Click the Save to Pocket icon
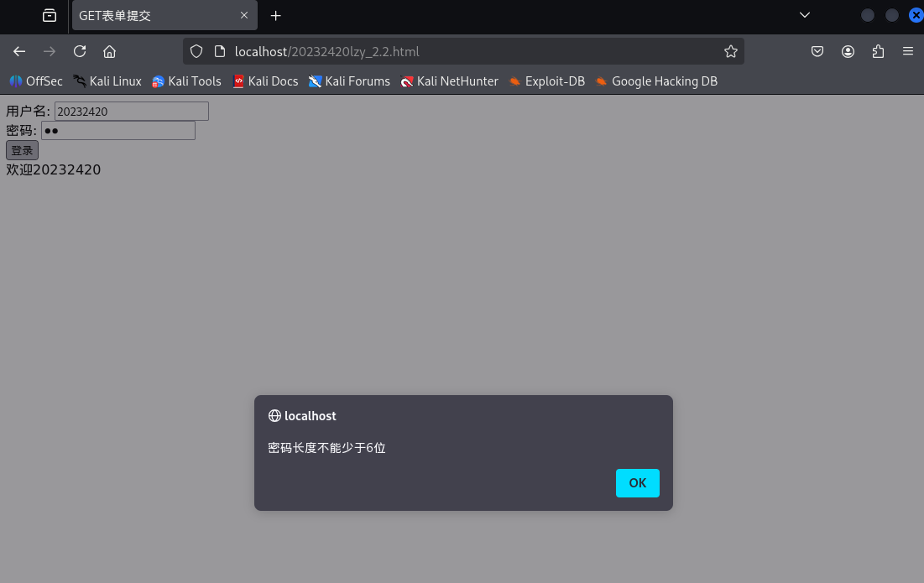This screenshot has width=924, height=583. [x=817, y=51]
